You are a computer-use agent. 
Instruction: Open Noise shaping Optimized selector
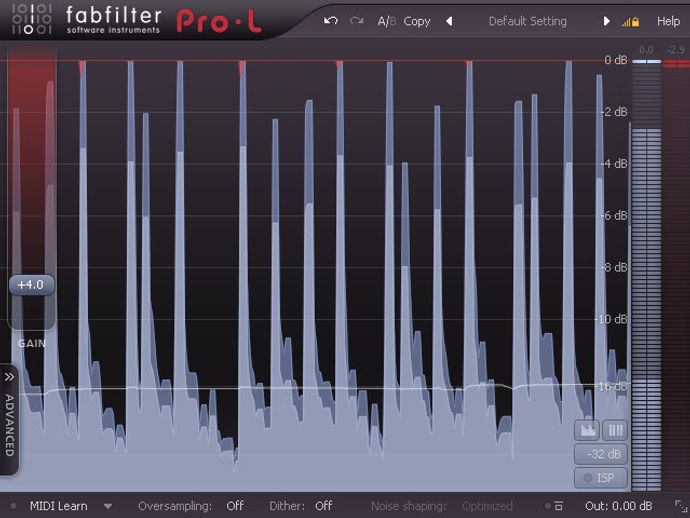click(x=487, y=506)
